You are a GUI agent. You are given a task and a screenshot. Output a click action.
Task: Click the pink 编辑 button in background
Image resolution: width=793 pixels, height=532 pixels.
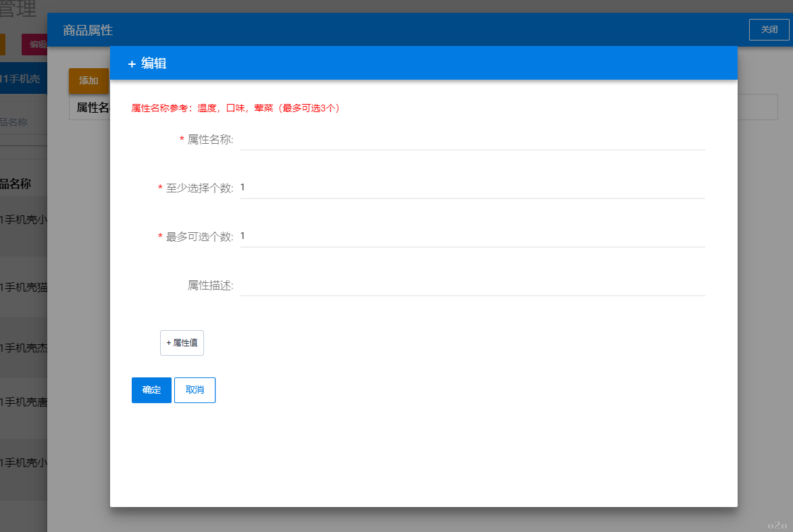click(x=35, y=45)
